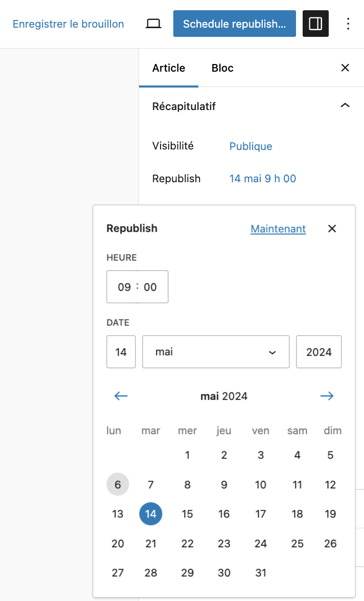Toggle the settings sidebar panel icon

tap(315, 23)
